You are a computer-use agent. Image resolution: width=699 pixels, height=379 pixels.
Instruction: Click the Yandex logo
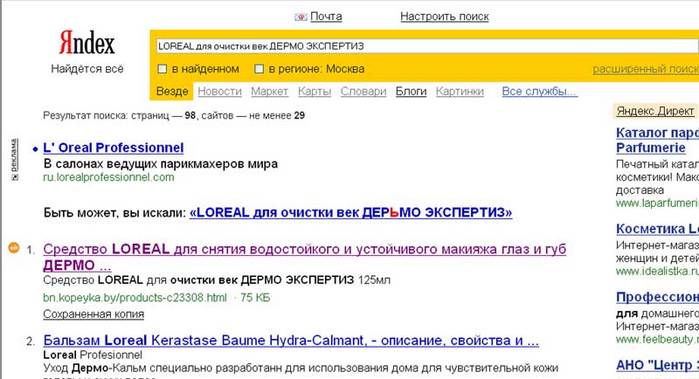pos(87,43)
